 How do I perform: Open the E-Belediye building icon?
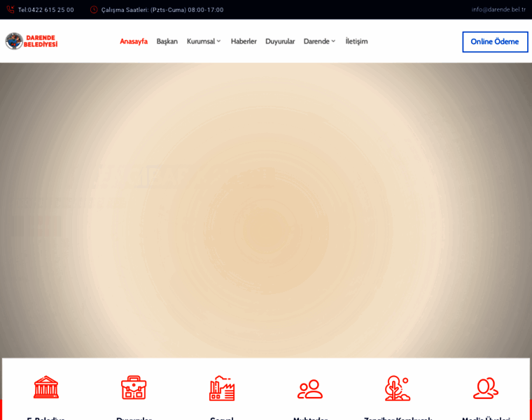46,387
